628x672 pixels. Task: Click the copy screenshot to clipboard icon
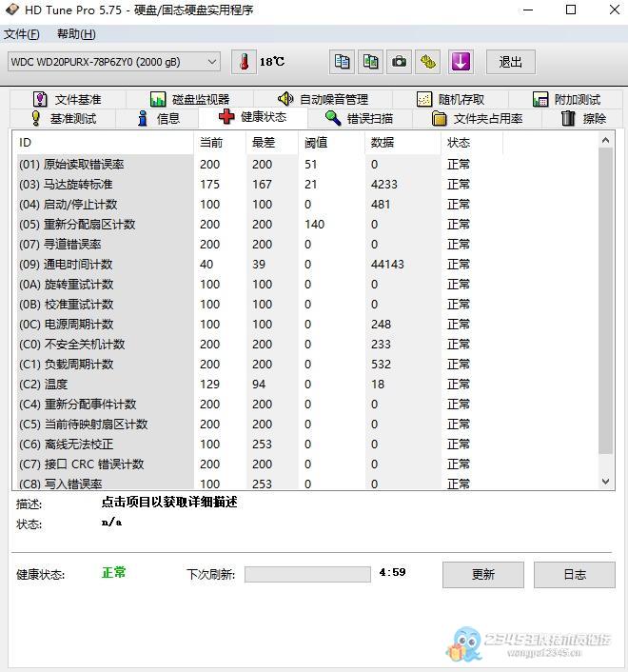pyautogui.click(x=371, y=62)
